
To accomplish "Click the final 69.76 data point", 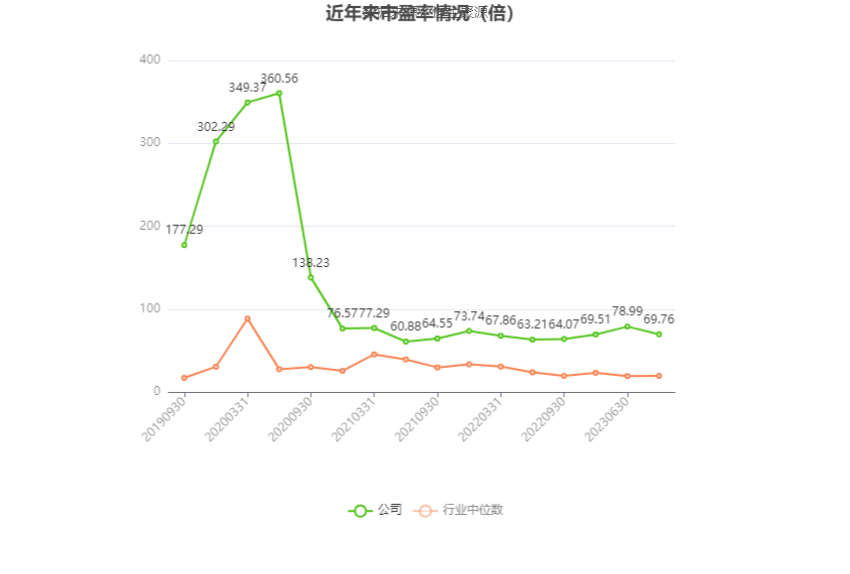I will pos(659,334).
